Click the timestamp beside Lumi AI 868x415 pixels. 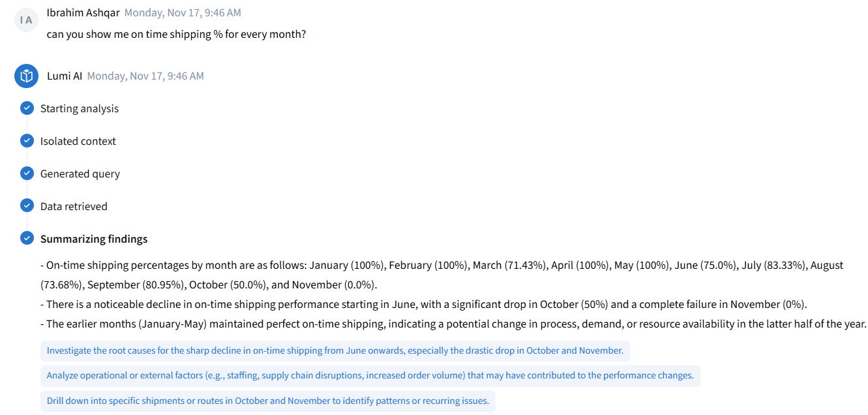click(x=145, y=76)
